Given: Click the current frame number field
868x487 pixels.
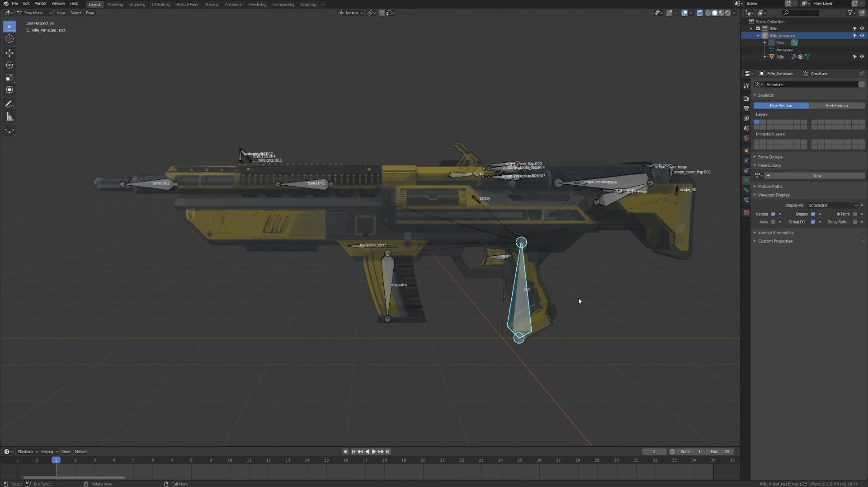Looking at the screenshot, I should 654,451.
